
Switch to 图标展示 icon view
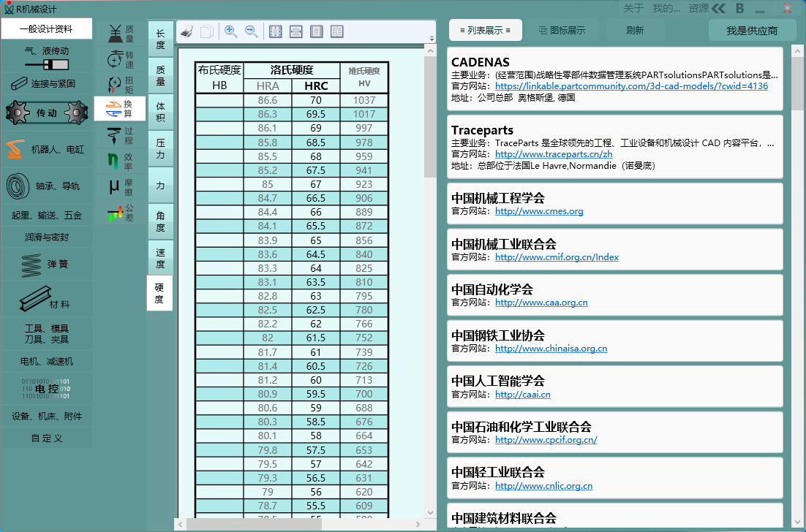pos(562,30)
